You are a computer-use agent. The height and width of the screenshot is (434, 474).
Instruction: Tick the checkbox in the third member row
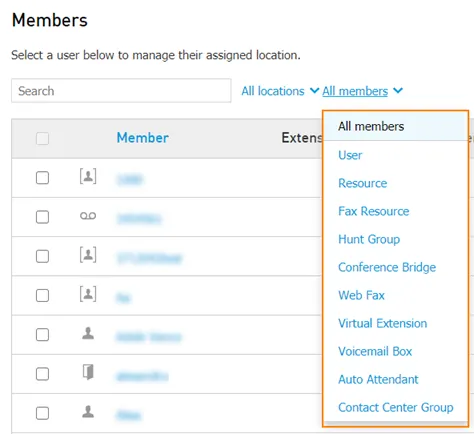(42, 256)
